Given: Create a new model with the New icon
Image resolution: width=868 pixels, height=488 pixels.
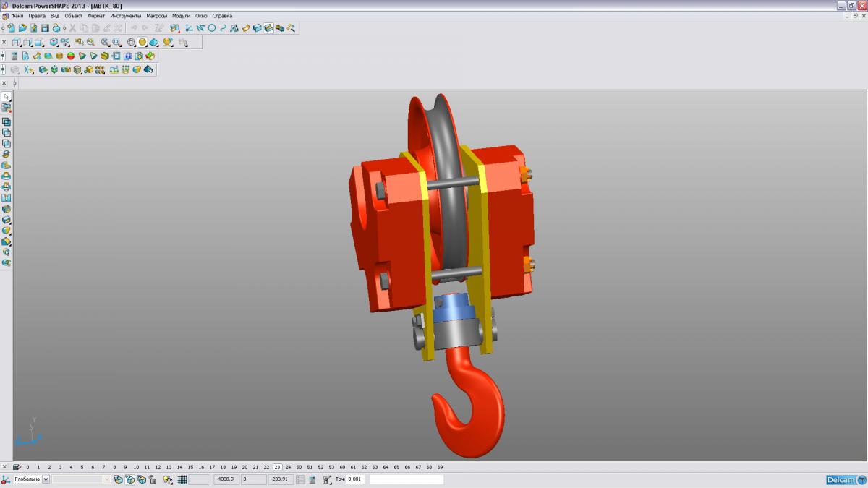Looking at the screenshot, I should click(x=12, y=27).
